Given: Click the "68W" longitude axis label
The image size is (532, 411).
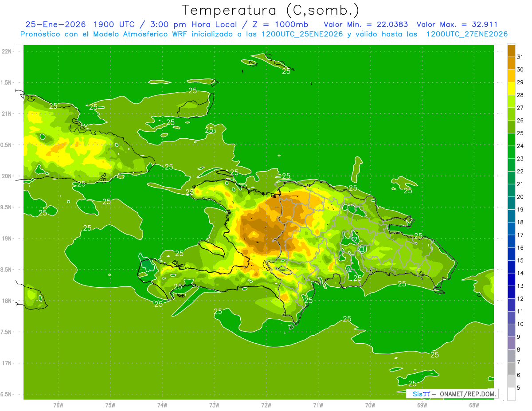Looking at the screenshot, I should click(474, 405).
